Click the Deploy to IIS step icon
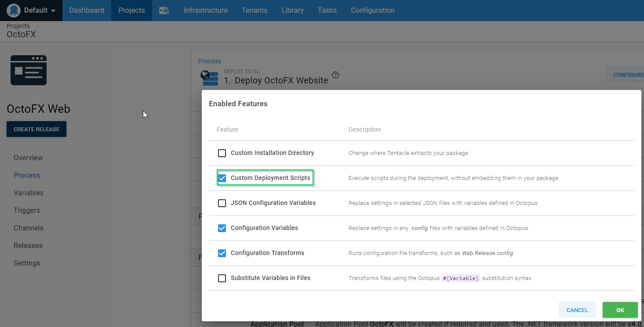 [209, 78]
